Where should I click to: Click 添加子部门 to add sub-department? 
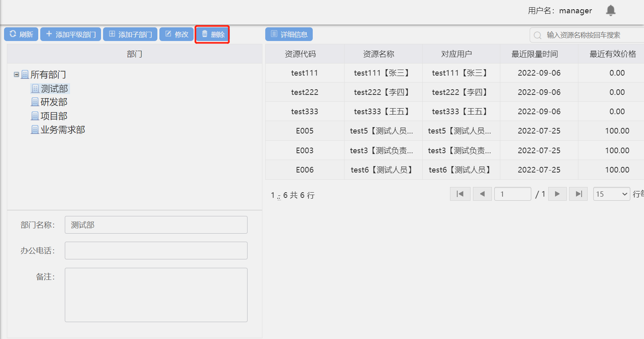tap(130, 35)
